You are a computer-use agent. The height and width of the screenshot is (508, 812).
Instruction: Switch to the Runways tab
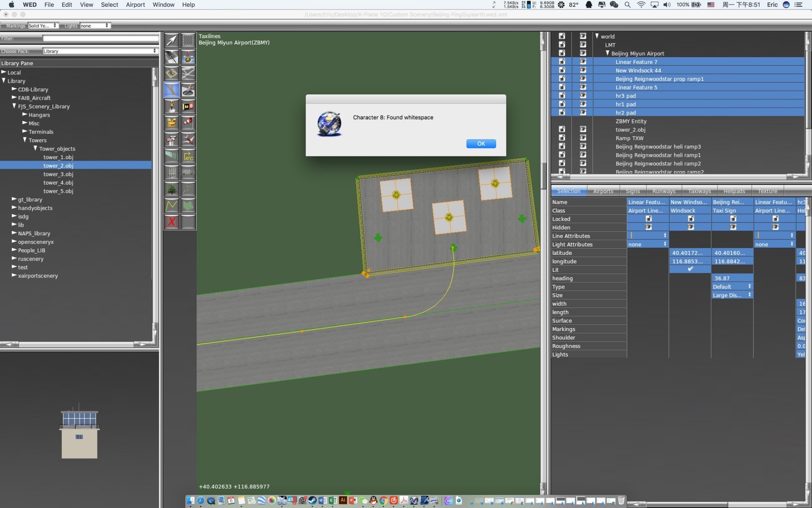click(664, 191)
